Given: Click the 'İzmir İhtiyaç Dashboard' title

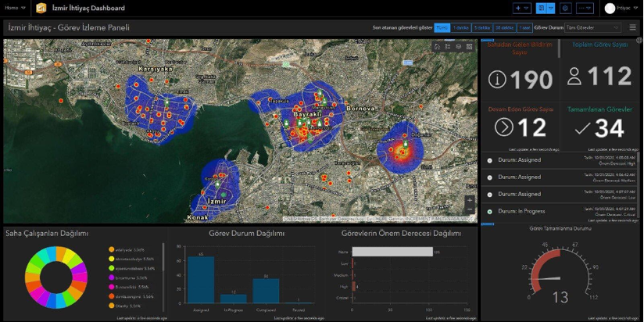Looking at the screenshot, I should coord(89,8).
